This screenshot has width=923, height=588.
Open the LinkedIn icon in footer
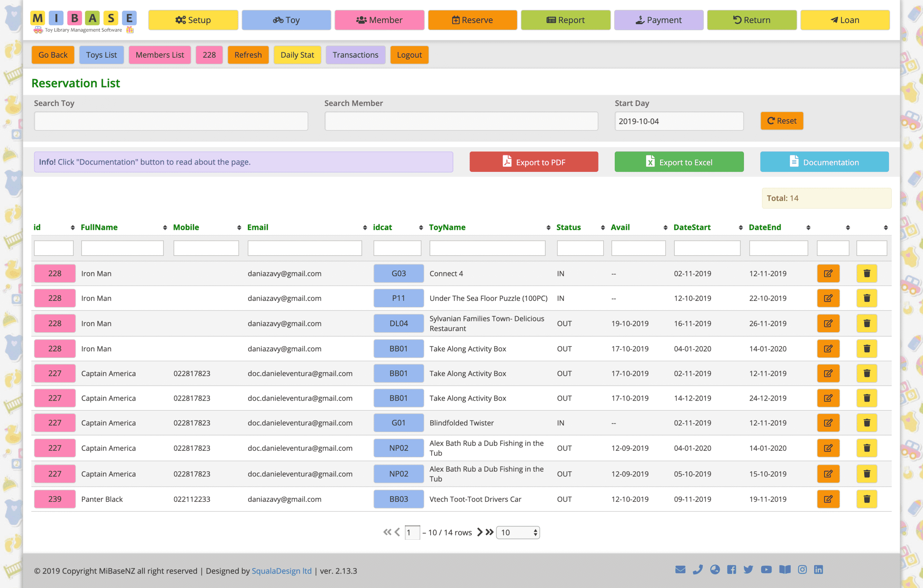point(818,570)
